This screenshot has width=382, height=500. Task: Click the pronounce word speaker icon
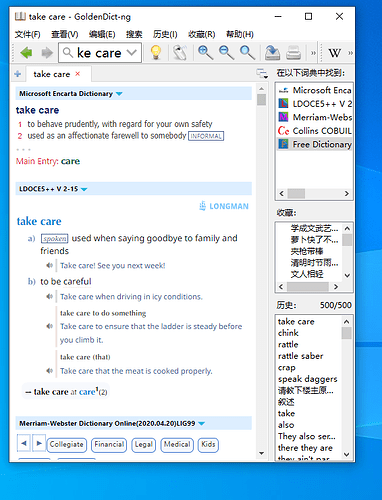(180, 52)
